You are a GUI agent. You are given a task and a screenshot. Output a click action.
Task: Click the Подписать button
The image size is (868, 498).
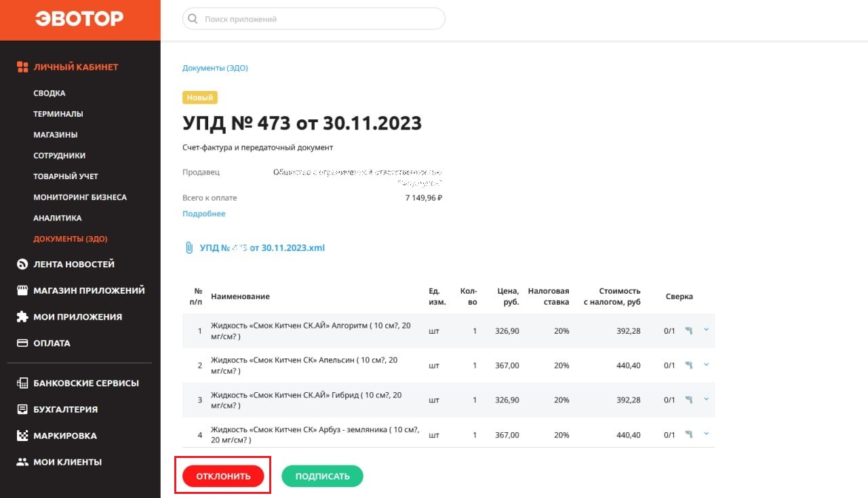coord(323,476)
